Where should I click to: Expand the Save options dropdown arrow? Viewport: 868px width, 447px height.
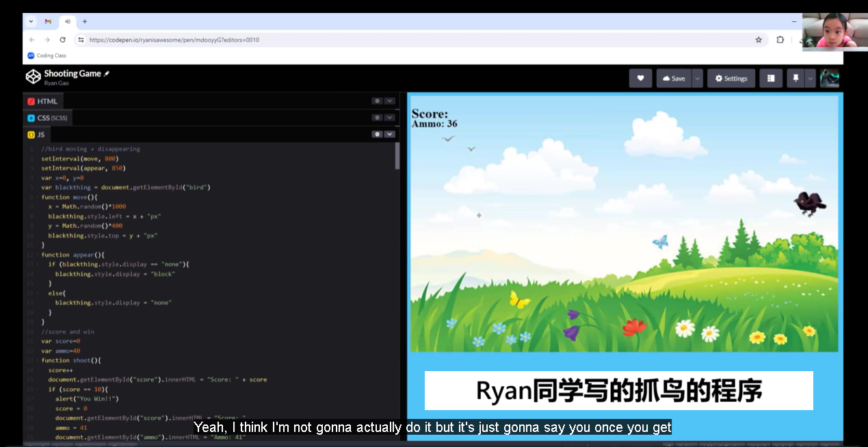coord(697,79)
